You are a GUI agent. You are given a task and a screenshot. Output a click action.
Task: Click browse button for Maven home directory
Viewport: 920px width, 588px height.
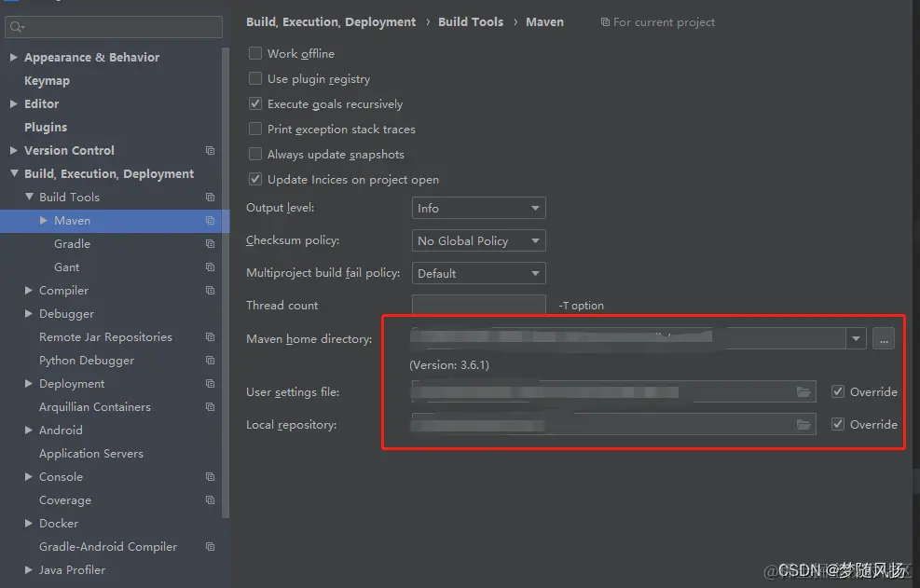[883, 338]
